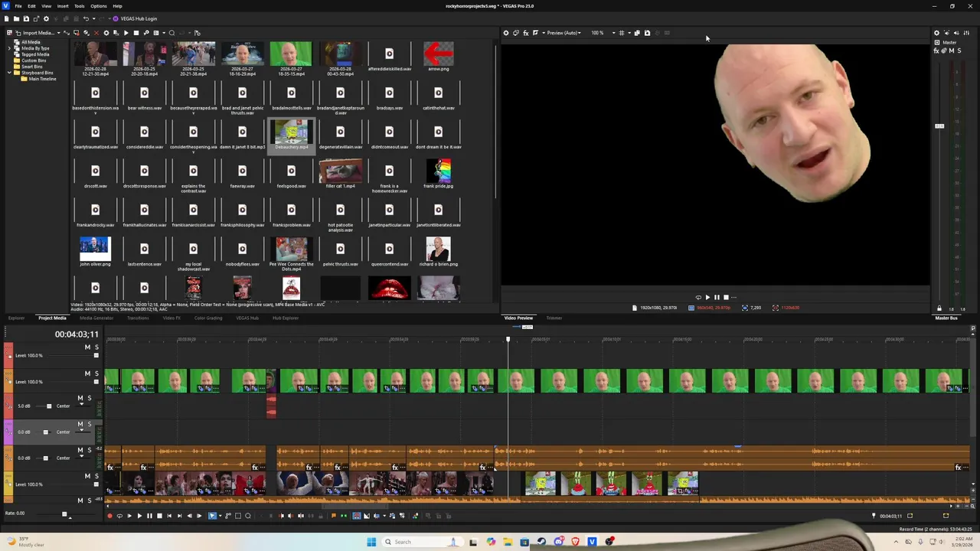The width and height of the screenshot is (980, 551).
Task: Open Project Media search magnifier icon
Action: 171,33
